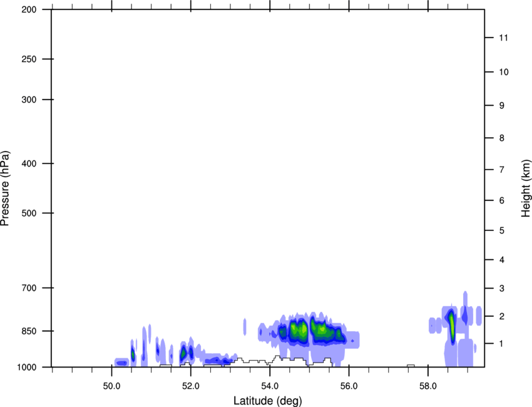Viewport: 532px width, 407px height.
Task: Click the Pressure (hPa) axis title
Action: 5,188
